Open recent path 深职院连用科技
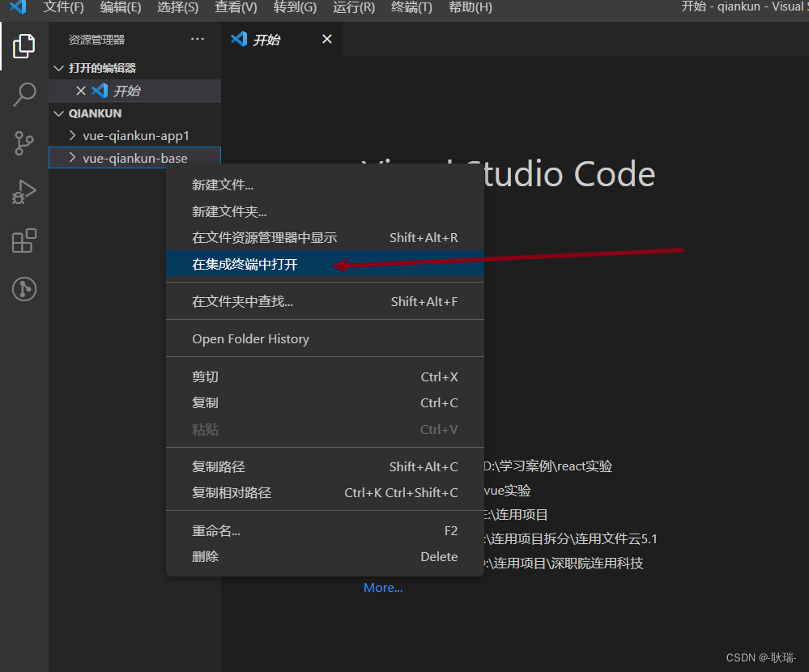This screenshot has height=672, width=809. (x=564, y=564)
